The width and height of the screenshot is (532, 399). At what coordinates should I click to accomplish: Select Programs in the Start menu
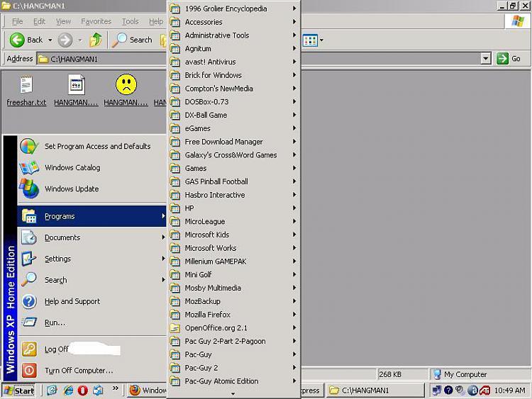coord(92,216)
